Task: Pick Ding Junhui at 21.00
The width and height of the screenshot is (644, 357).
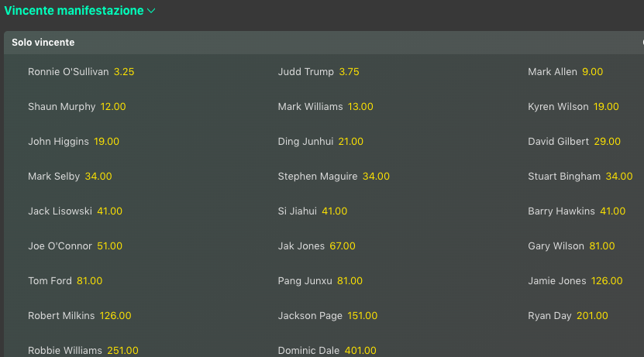Action: coord(350,142)
